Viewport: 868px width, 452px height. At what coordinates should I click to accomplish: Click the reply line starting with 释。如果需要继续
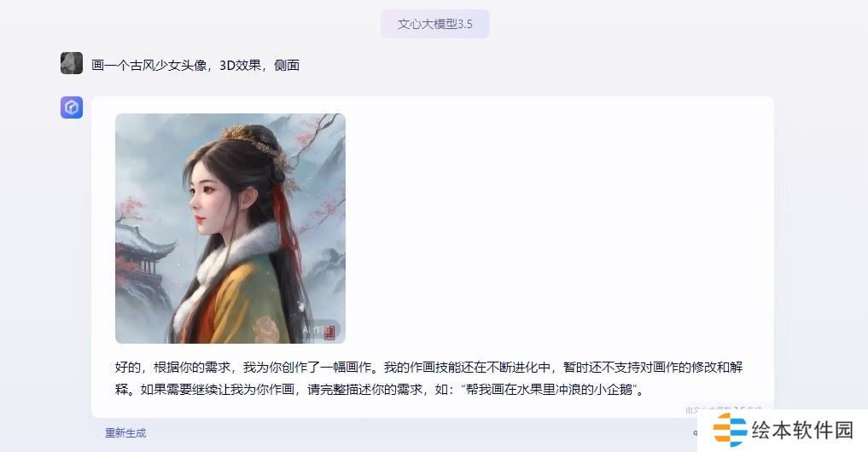381,390
